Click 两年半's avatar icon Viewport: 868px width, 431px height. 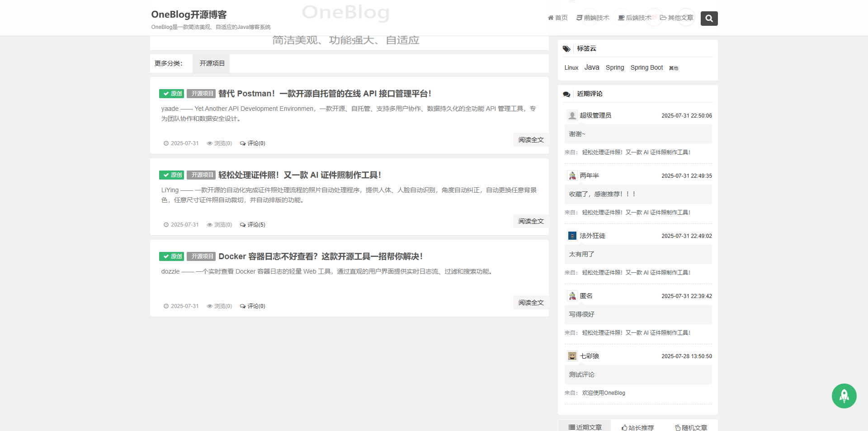click(x=572, y=175)
